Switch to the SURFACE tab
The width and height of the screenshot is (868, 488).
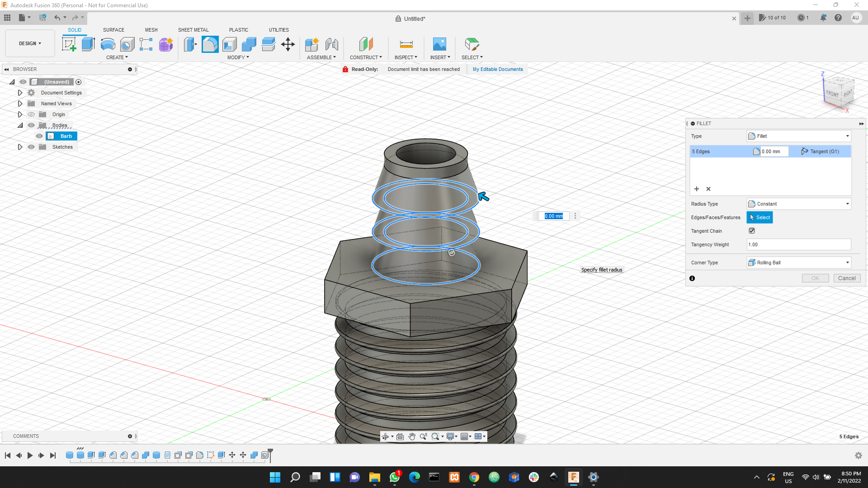tap(113, 30)
